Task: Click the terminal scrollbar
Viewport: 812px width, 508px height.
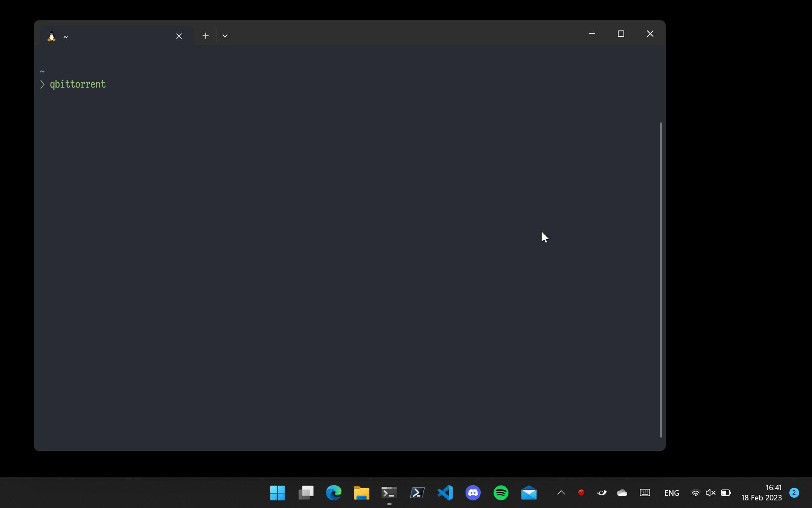Action: tap(661, 279)
